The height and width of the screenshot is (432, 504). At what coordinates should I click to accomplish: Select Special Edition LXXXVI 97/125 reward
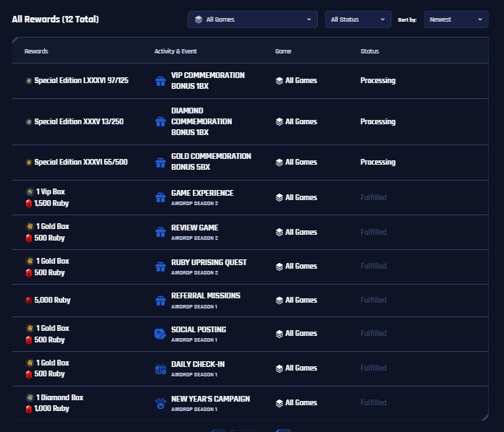(x=82, y=80)
